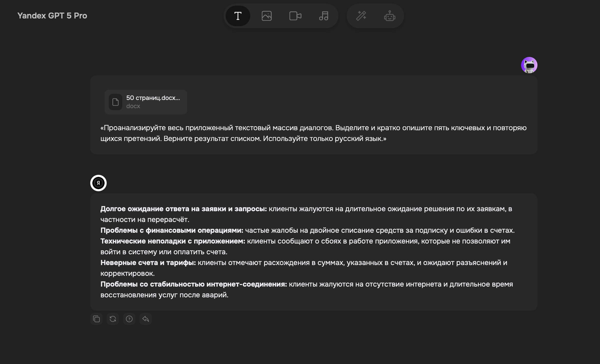Screen dimensions: 600x364
Task: Click 'Технические неполадки с приложением' text
Action: 173,241
